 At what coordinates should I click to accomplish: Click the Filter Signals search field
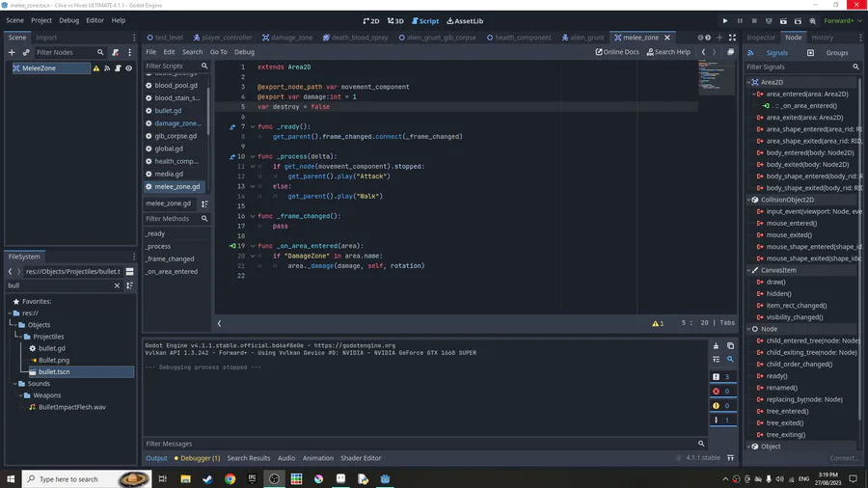pos(799,68)
